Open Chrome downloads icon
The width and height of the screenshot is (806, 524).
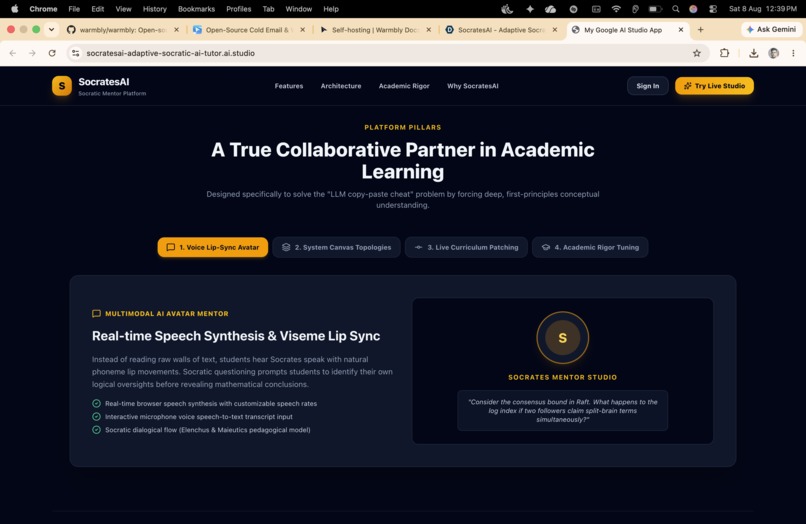[754, 53]
